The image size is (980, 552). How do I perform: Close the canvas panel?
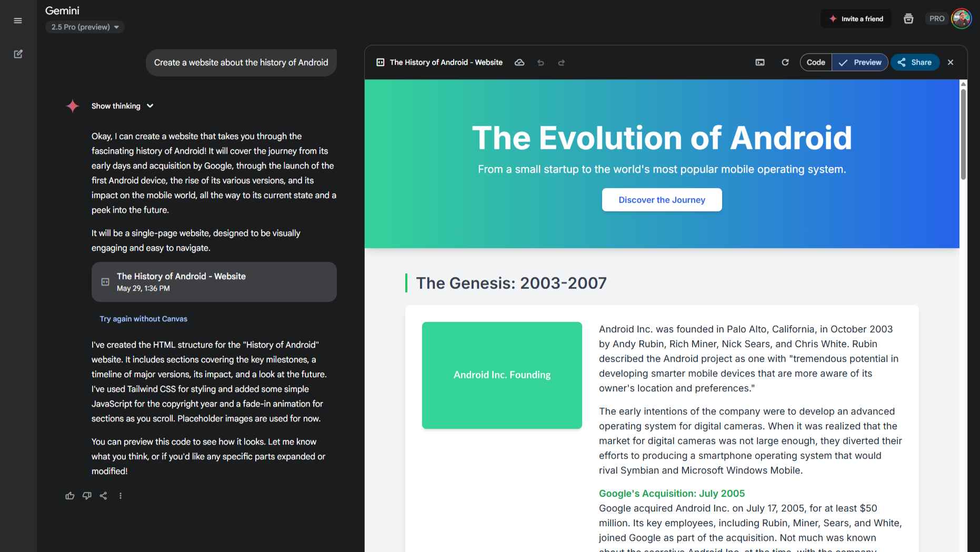pos(951,62)
